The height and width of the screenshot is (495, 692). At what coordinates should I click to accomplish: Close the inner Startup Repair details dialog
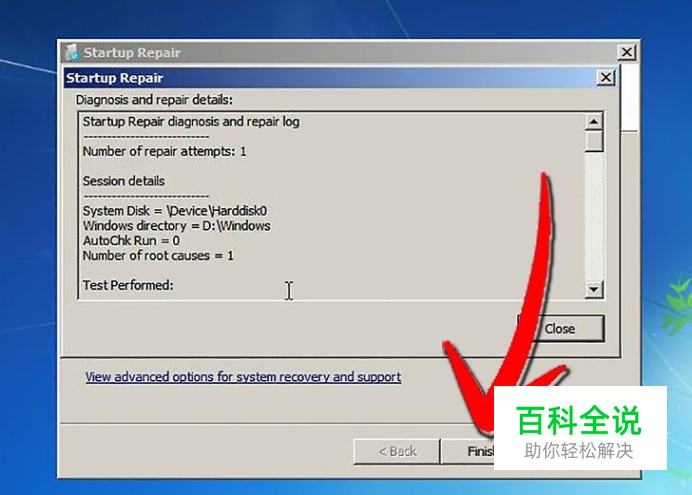click(606, 78)
